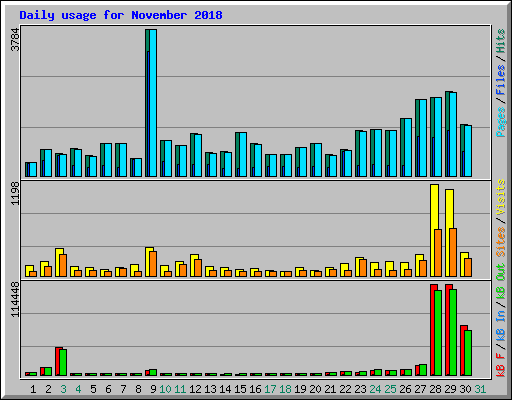Click the orange day 29 sites bar
The height and width of the screenshot is (400, 512).
(x=453, y=252)
